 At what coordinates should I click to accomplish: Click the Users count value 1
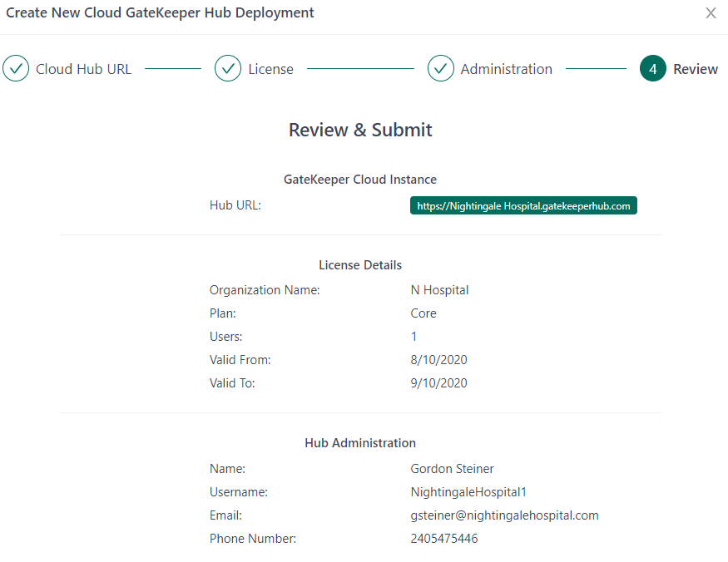tap(414, 337)
